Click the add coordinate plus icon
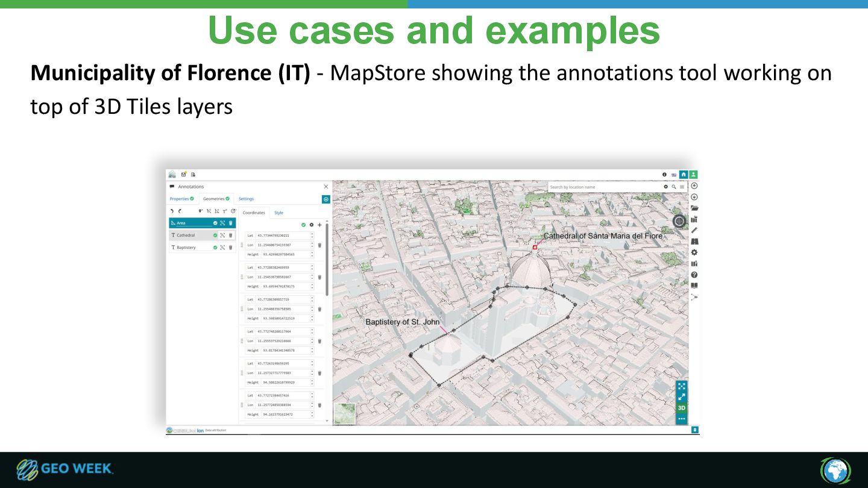Screen dimensions: 868x488 pyautogui.click(x=319, y=225)
